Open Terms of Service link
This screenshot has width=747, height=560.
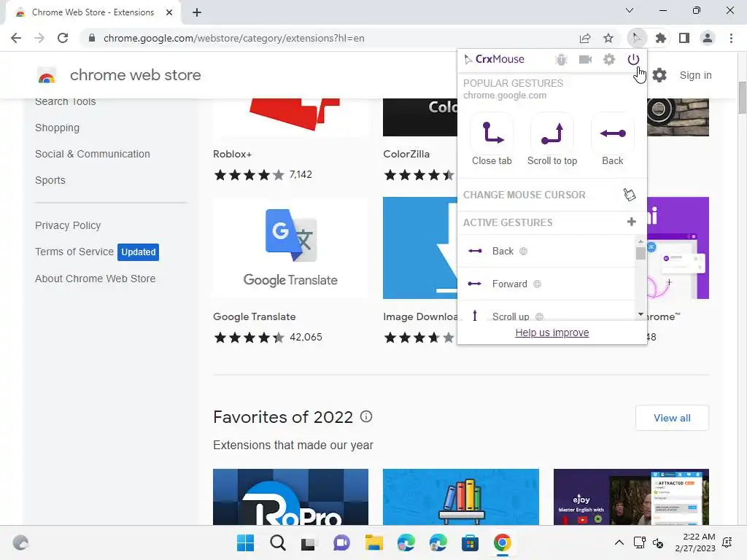pos(74,252)
